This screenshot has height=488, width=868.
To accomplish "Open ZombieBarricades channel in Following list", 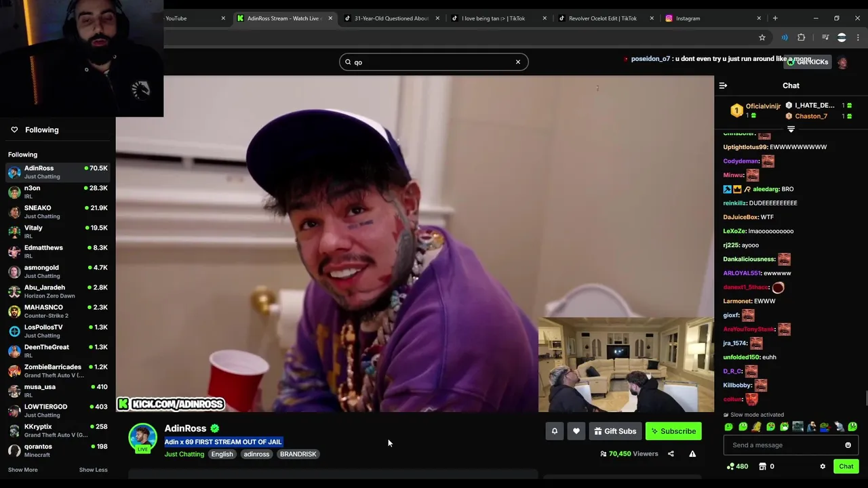I will point(58,371).
